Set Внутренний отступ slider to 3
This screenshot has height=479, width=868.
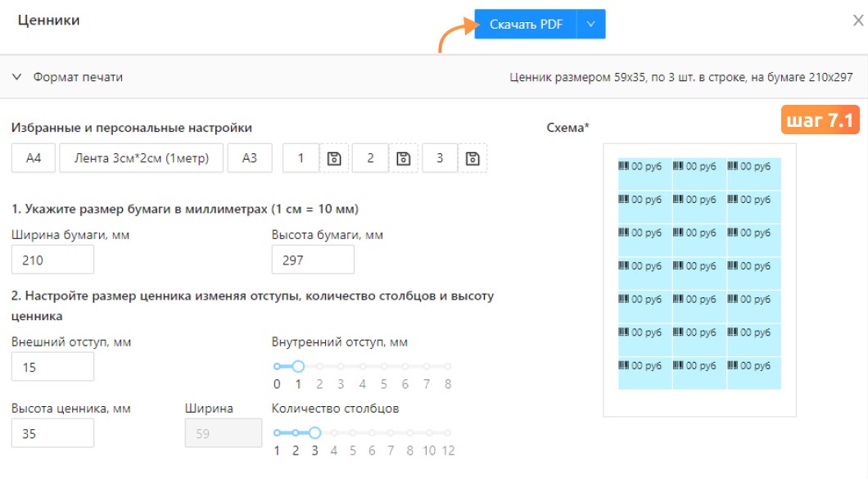[341, 367]
